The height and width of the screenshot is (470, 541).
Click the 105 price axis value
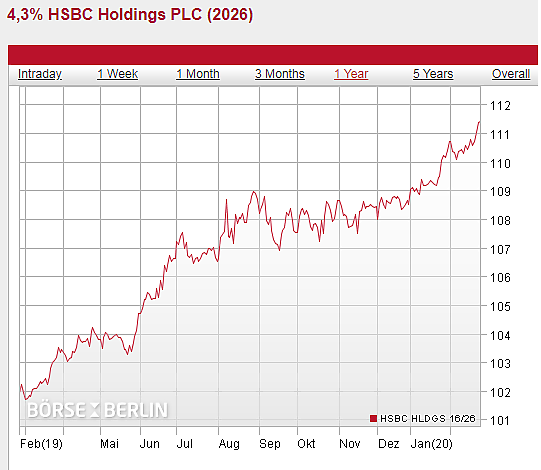coord(500,306)
